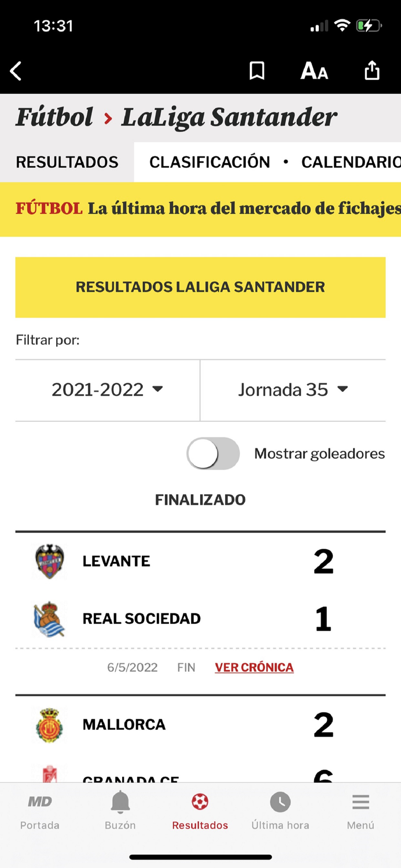Open the Jornada 35 dropdown

coord(293,389)
